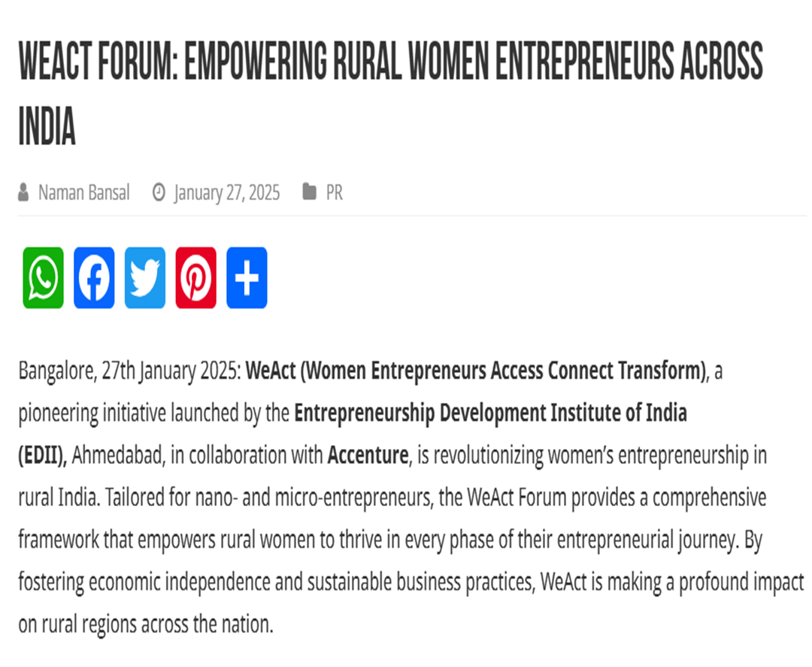Viewport: 812px width, 667px height.
Task: Open more share options via plus icon
Action: coord(247,277)
